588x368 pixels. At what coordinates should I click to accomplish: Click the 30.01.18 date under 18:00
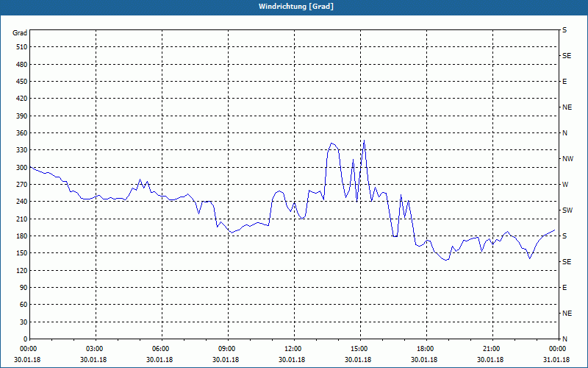424,360
